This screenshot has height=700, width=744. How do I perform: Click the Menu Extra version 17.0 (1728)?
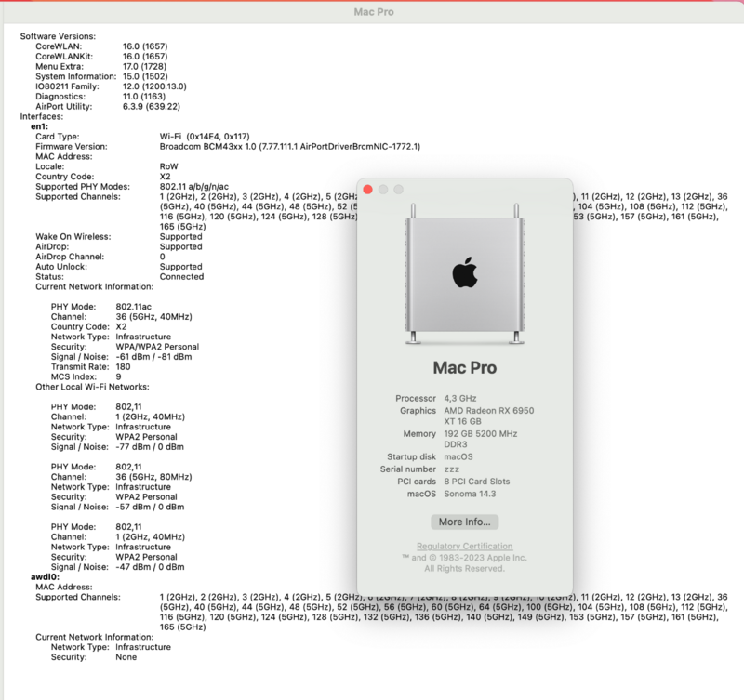click(144, 66)
